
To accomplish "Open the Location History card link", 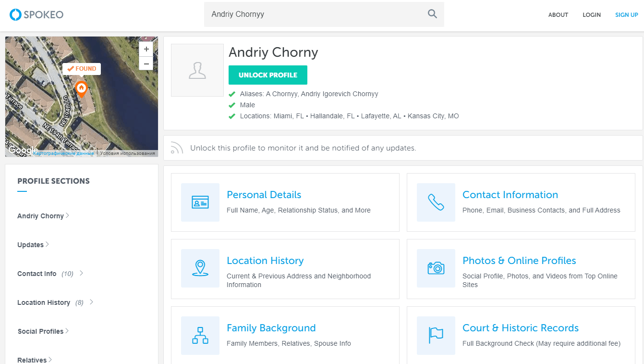I will point(265,261).
